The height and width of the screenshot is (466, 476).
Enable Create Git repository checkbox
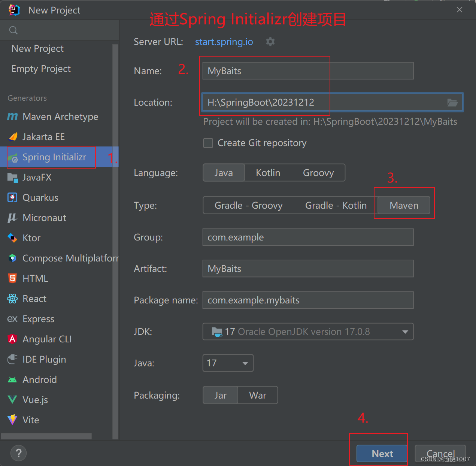[208, 143]
